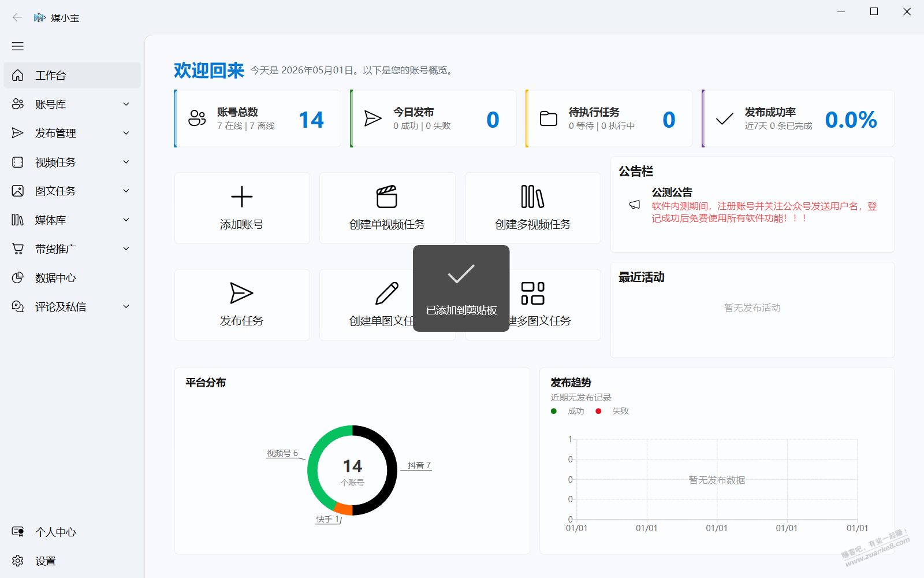Screen dimensions: 924x578
Task: Click the clapperboard icon for 创建单视频任务
Action: tap(387, 197)
